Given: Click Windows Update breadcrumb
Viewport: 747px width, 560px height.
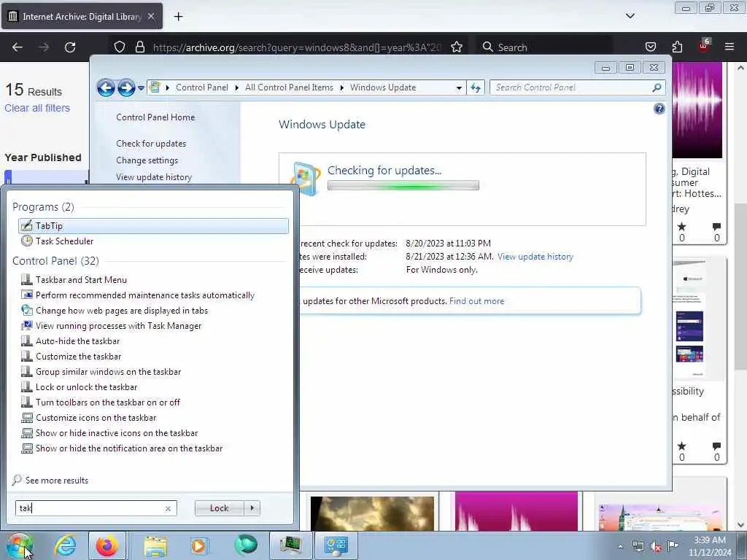Looking at the screenshot, I should [x=382, y=87].
